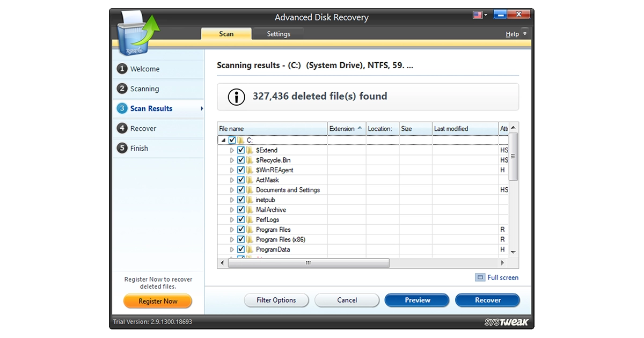
Task: Click the C: drive folder icon
Action: click(x=240, y=140)
